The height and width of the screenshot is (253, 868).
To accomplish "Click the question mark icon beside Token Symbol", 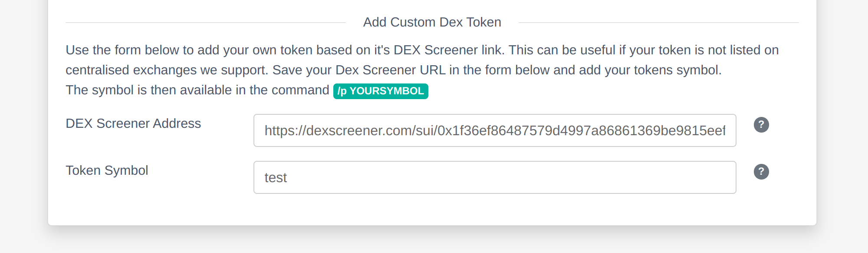I will coord(761,172).
